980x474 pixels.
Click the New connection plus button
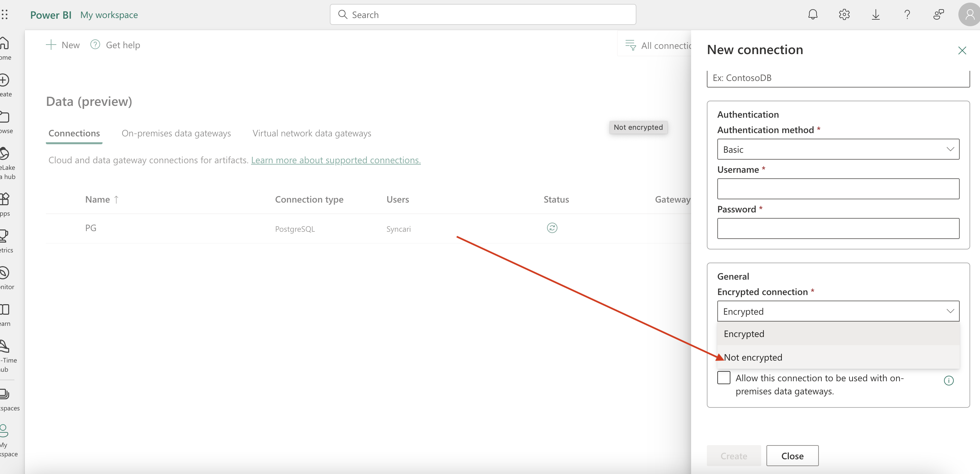[63, 45]
